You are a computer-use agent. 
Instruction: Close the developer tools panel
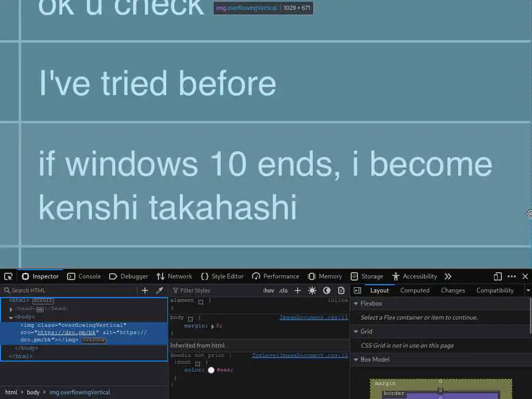click(525, 276)
